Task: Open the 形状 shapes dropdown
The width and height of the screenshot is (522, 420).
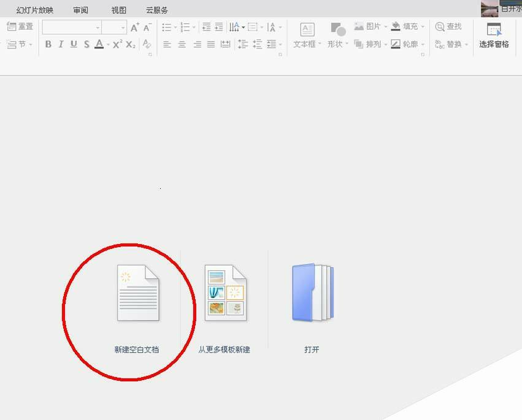Action: [x=337, y=35]
